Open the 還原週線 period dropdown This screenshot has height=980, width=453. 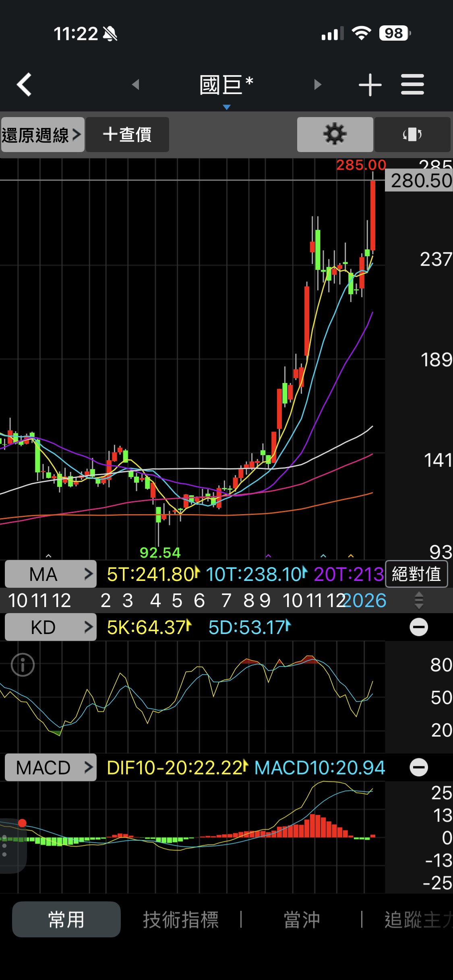coord(42,134)
